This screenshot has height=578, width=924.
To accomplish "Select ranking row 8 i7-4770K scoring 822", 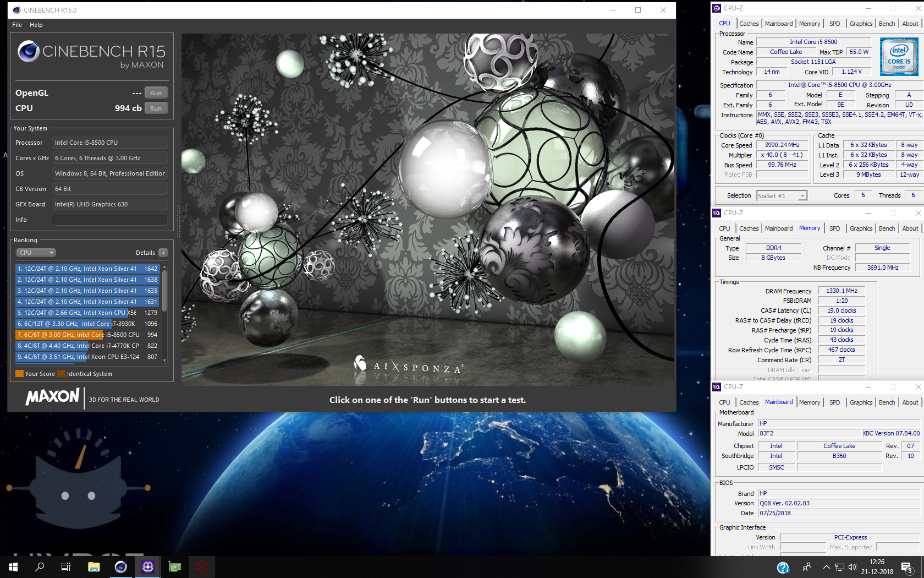I will click(87, 346).
